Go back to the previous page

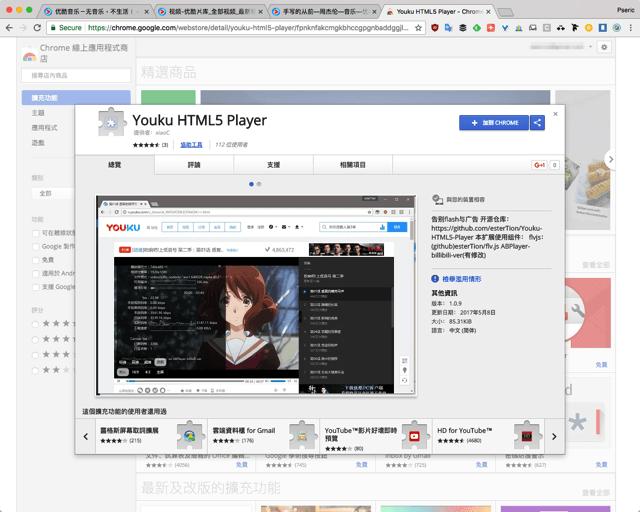9,28
